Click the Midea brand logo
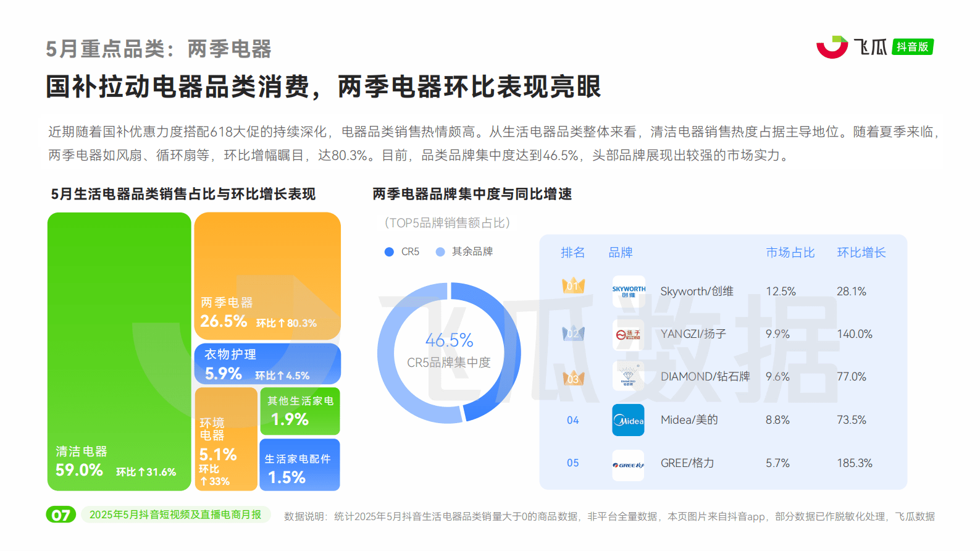 click(x=629, y=420)
